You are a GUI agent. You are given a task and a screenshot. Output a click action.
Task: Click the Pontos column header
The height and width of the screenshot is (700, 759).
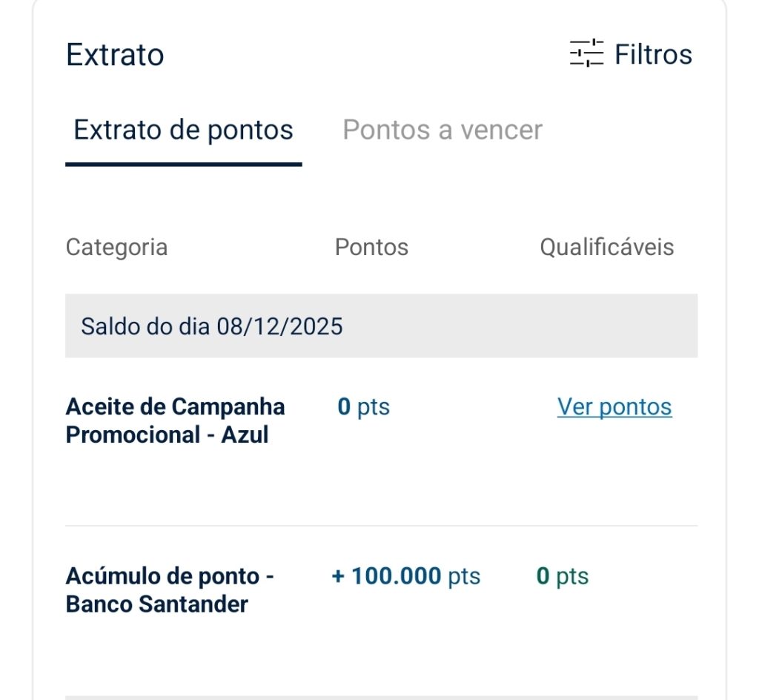[371, 247]
